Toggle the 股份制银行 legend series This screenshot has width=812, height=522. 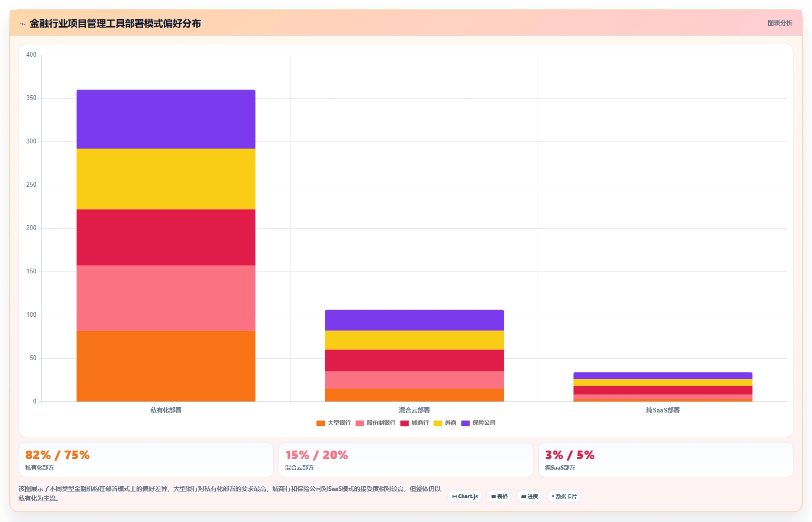coord(375,423)
